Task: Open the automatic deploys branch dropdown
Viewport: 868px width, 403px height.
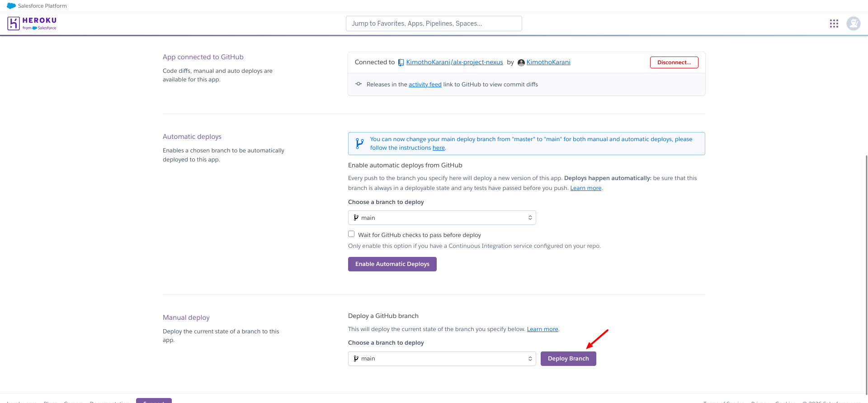Action: (442, 218)
